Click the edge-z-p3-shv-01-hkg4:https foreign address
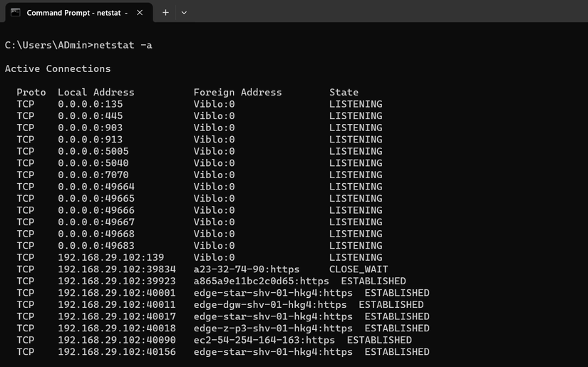Image resolution: width=588 pixels, height=367 pixels. (x=273, y=328)
